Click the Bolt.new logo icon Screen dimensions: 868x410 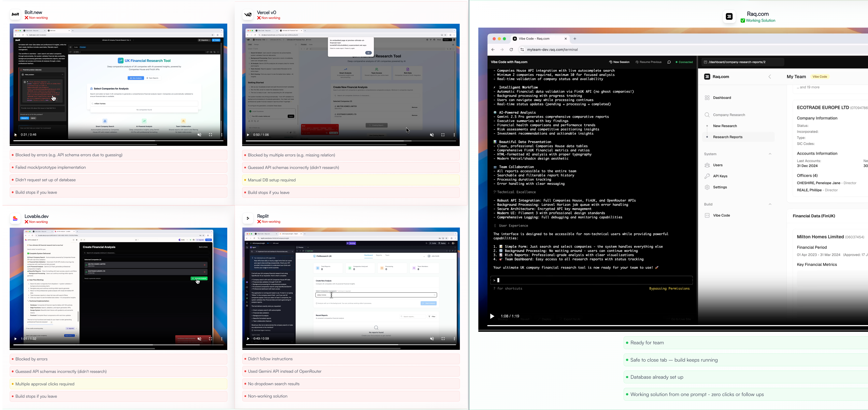click(x=15, y=14)
